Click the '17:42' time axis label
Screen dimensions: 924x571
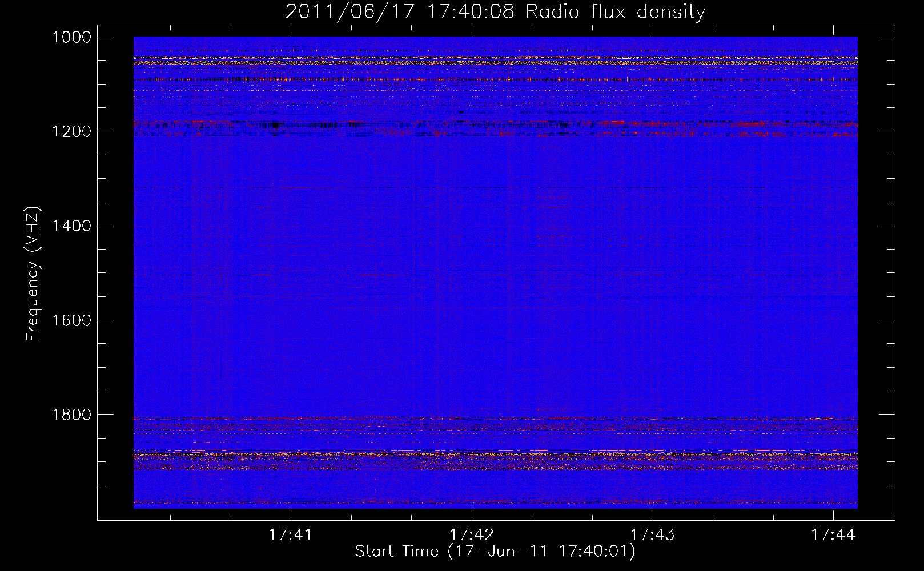tap(472, 534)
